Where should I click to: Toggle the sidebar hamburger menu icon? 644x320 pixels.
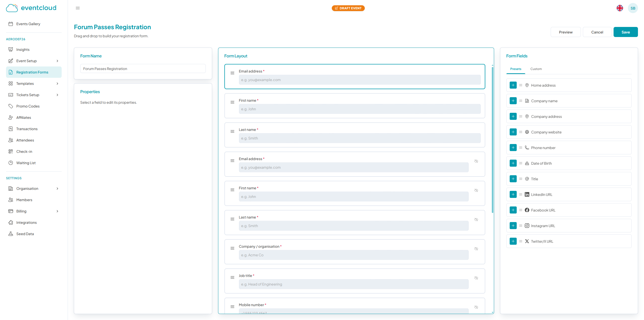pyautogui.click(x=78, y=8)
